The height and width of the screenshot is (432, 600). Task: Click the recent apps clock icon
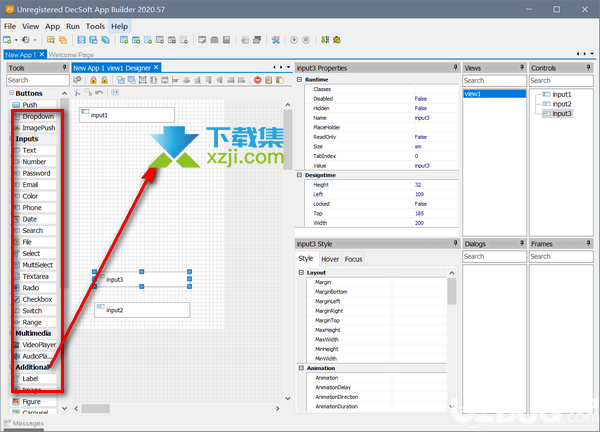pyautogui.click(x=26, y=40)
